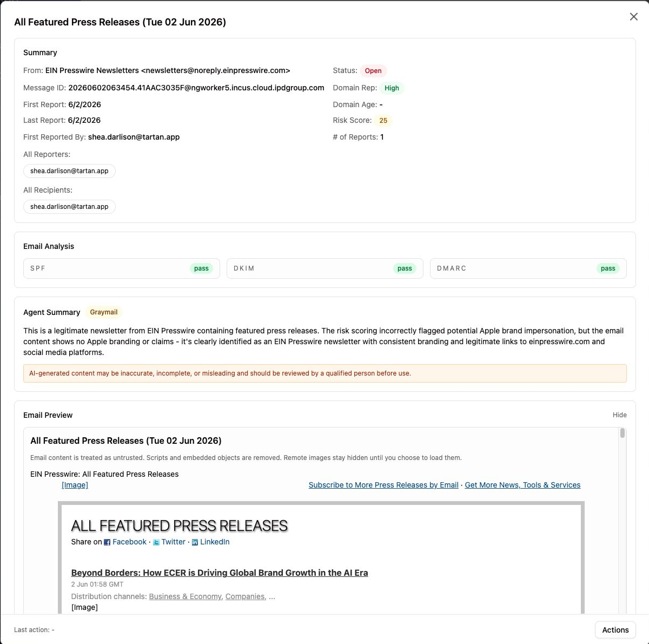The image size is (649, 644).
Task: Click the ALL FEATURED PRESS RELEASES heading
Action: [x=180, y=525]
